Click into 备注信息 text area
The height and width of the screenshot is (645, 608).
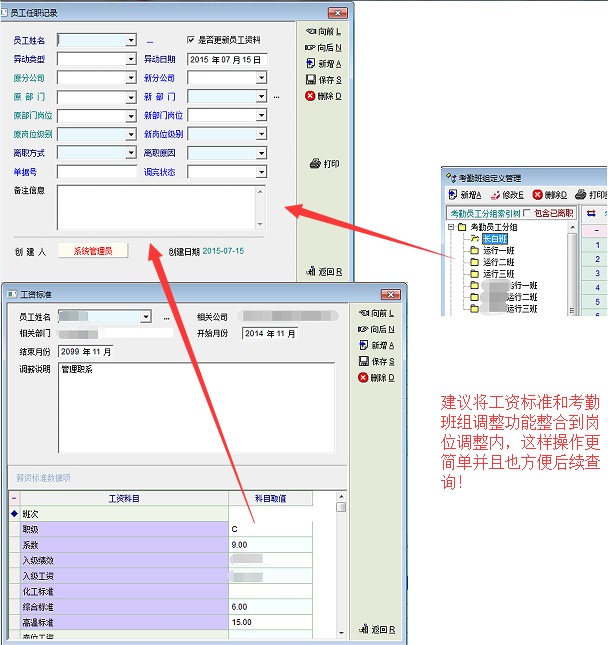pos(155,207)
